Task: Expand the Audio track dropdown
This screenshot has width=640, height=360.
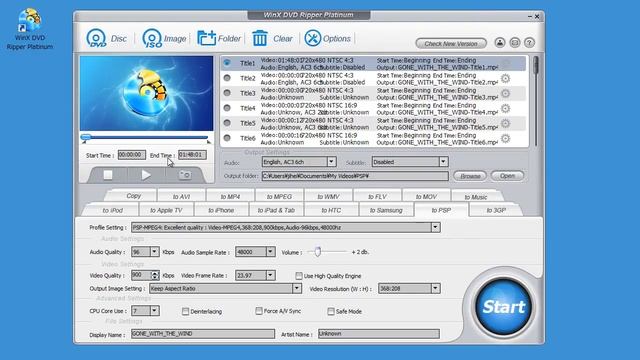Action: [331, 162]
